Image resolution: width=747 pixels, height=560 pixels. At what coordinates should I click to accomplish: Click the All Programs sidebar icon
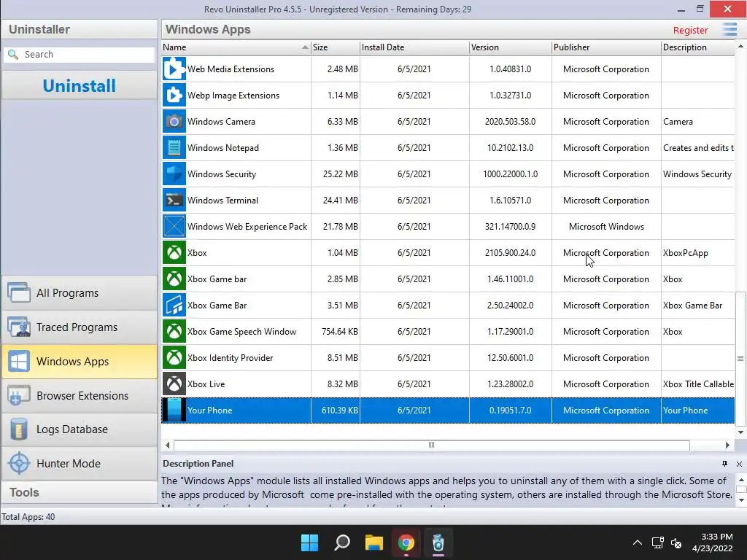19,292
